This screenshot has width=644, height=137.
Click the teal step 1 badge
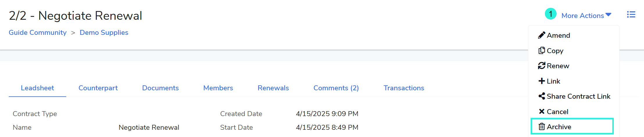coord(550,14)
